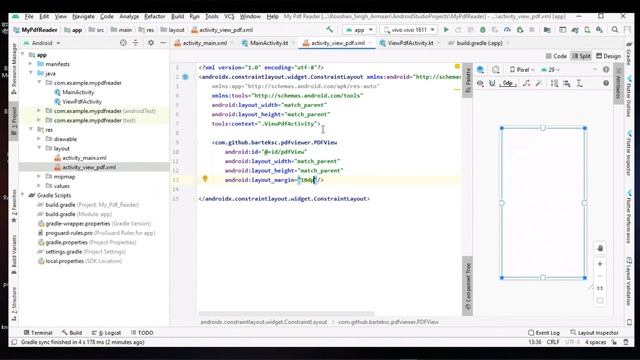
Task: Click the clear constraints icon
Action: (527, 83)
